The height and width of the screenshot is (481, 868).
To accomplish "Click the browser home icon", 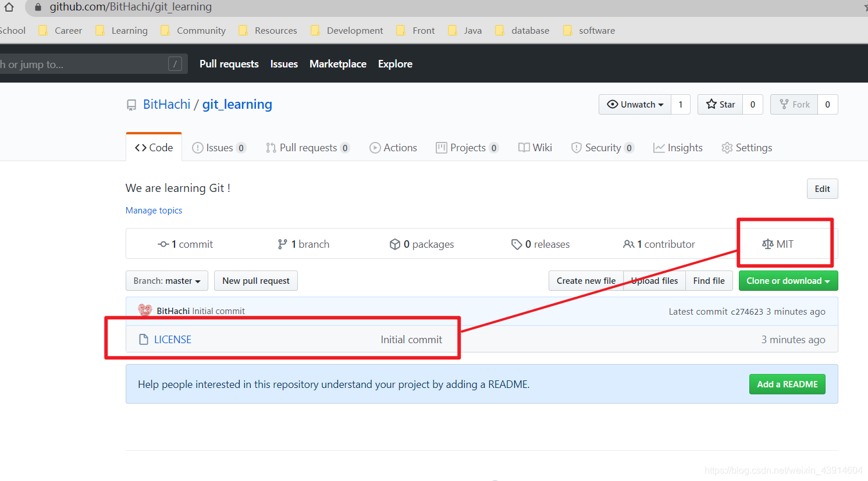I will click(x=9, y=7).
